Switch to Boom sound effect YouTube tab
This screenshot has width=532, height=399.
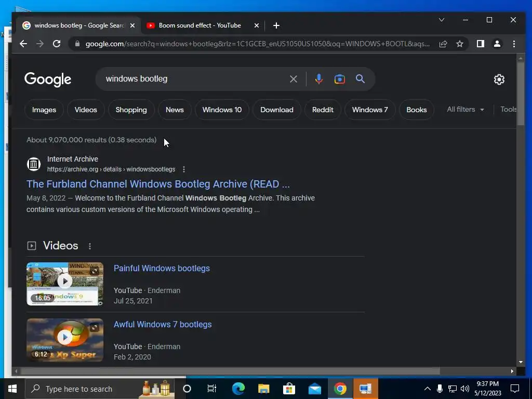point(199,25)
